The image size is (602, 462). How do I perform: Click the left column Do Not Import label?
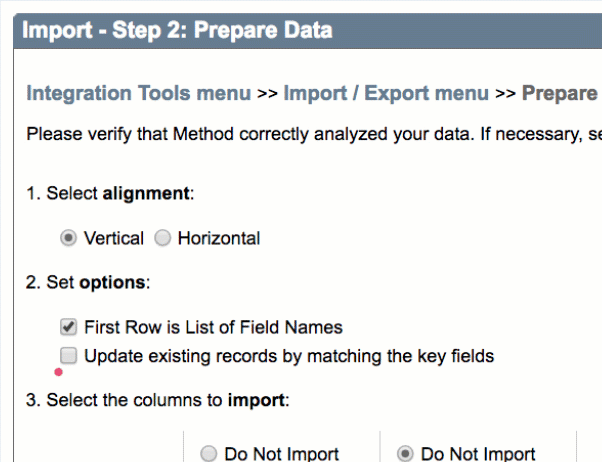(x=281, y=454)
